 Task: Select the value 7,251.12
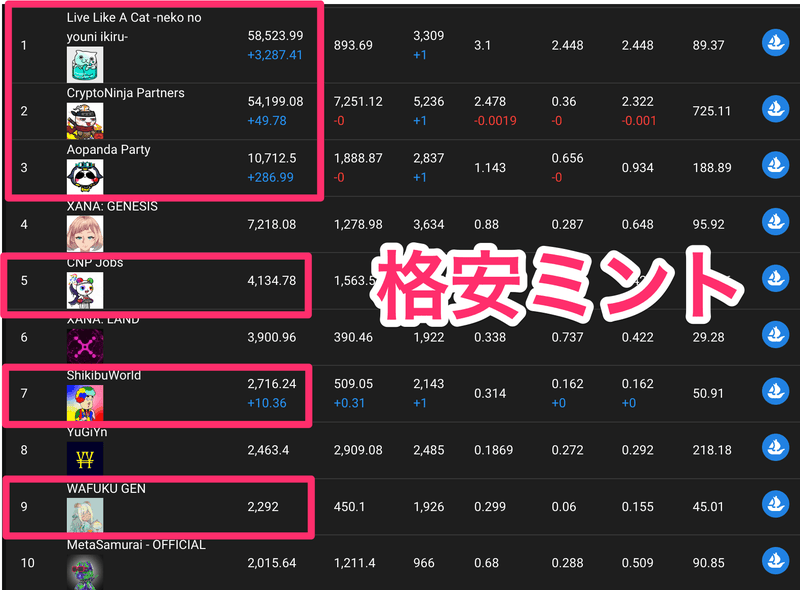(x=358, y=102)
